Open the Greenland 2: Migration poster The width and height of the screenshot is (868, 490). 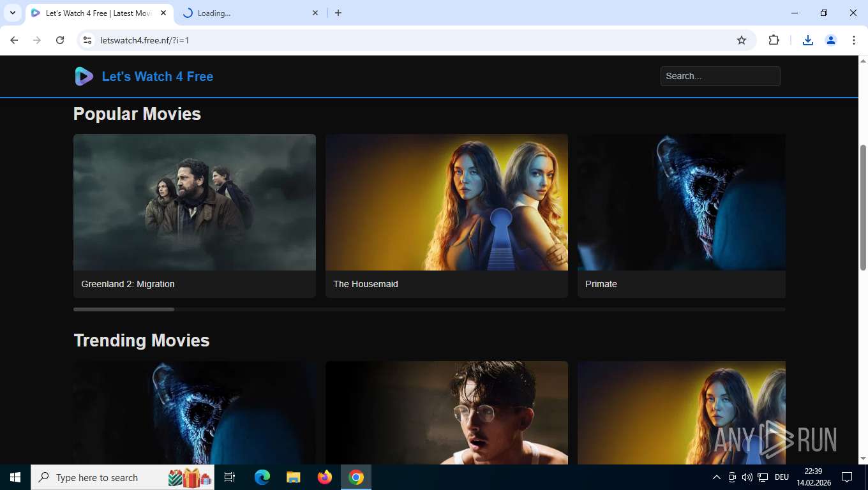(x=195, y=202)
